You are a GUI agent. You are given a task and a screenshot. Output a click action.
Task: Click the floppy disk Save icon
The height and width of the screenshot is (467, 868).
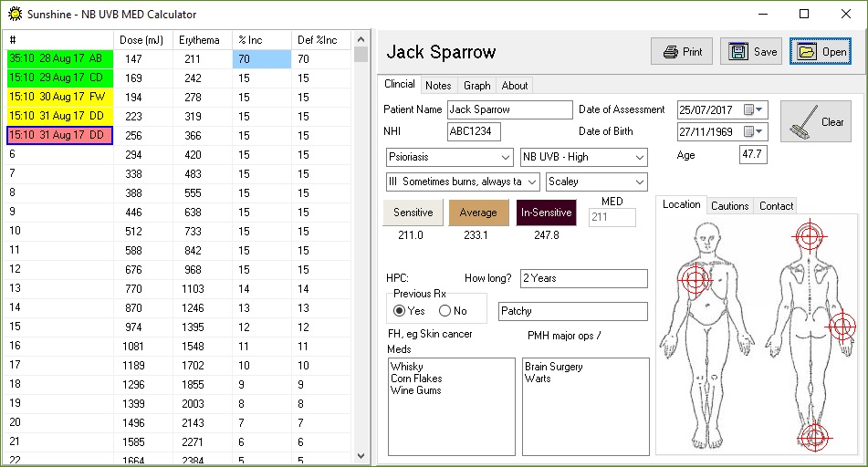[738, 52]
